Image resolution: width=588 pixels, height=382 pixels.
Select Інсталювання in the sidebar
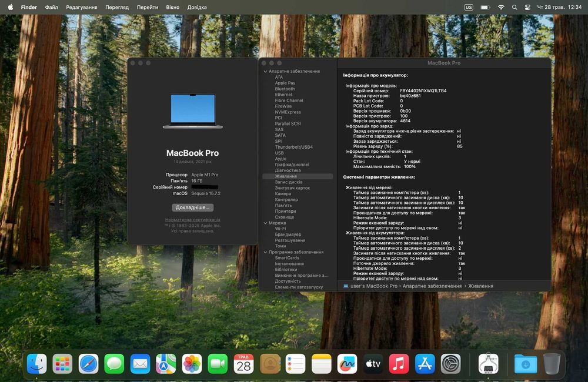289,264
